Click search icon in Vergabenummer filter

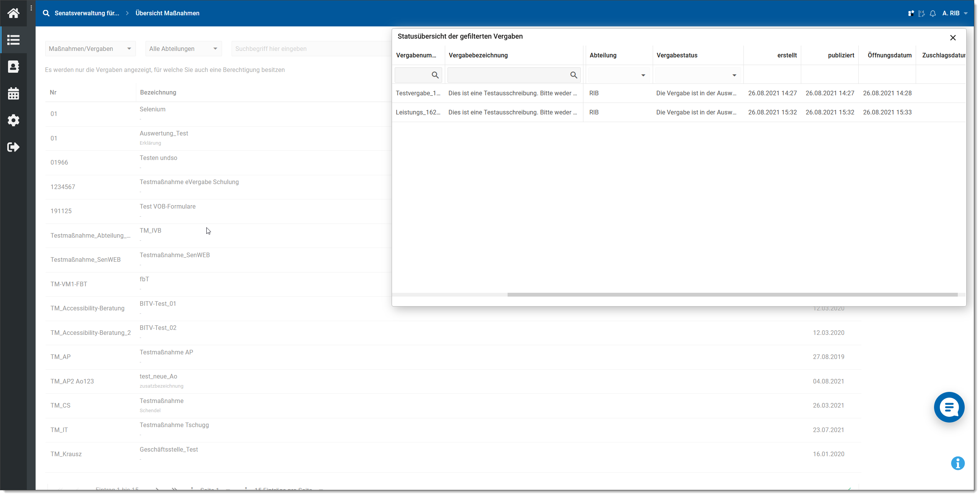[x=435, y=75]
